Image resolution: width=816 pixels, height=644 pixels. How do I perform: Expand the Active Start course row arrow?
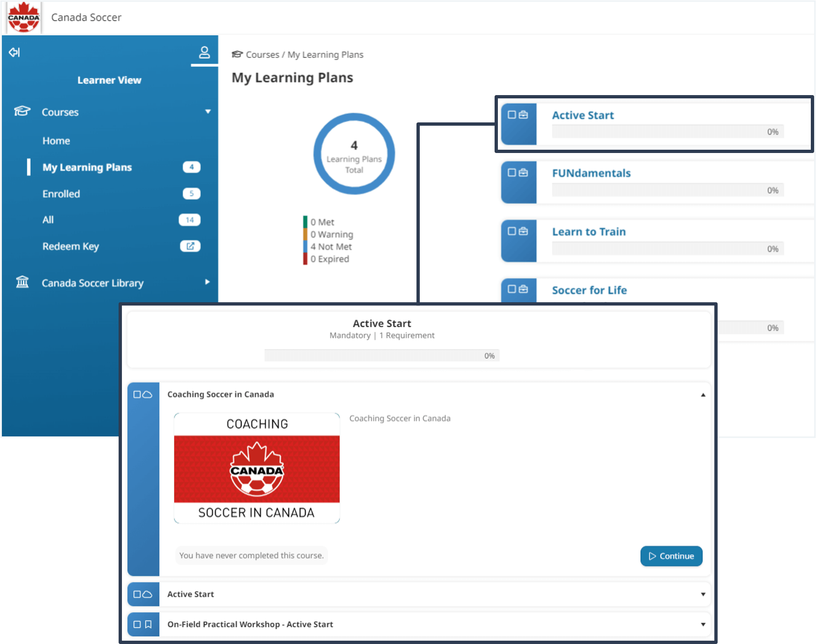point(703,595)
